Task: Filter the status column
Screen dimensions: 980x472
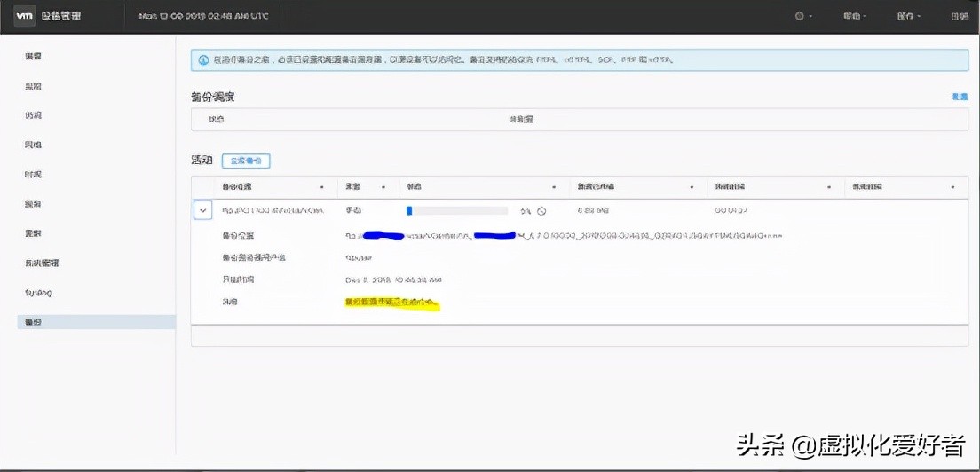Action: (554, 187)
